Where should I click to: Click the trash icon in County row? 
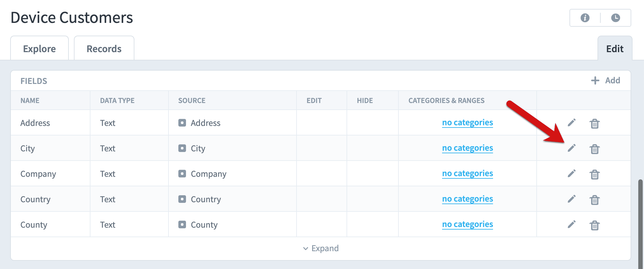pos(595,225)
